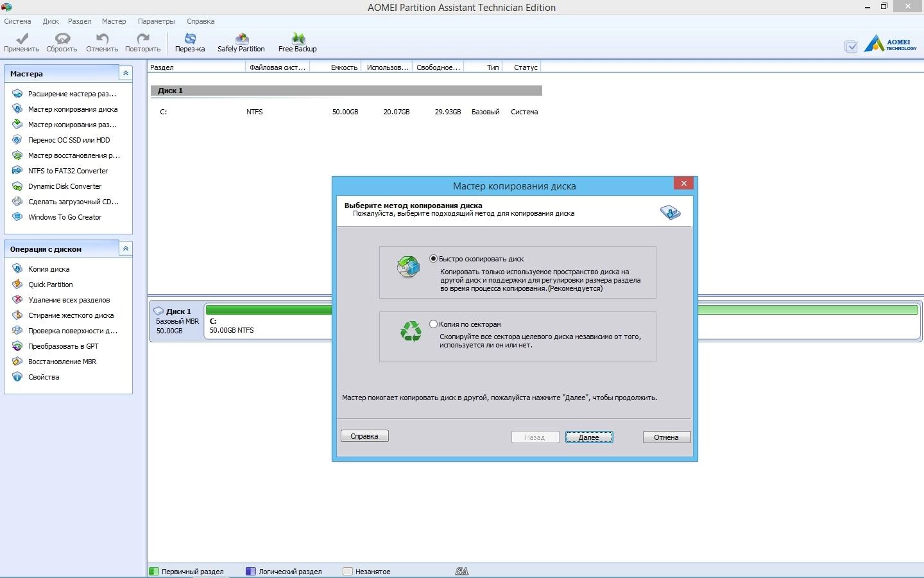Click the checkmark icon beside AOMEI logo
Viewport: 924px width, 578px height.
click(851, 46)
